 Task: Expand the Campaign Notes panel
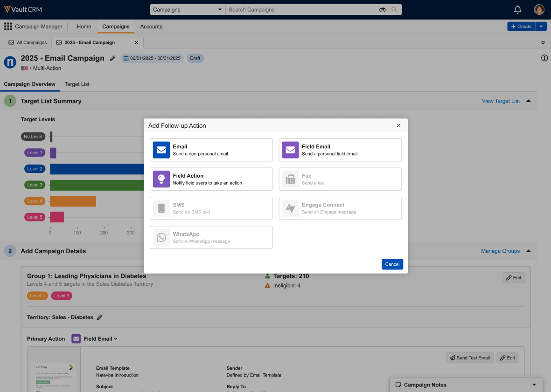point(534,385)
